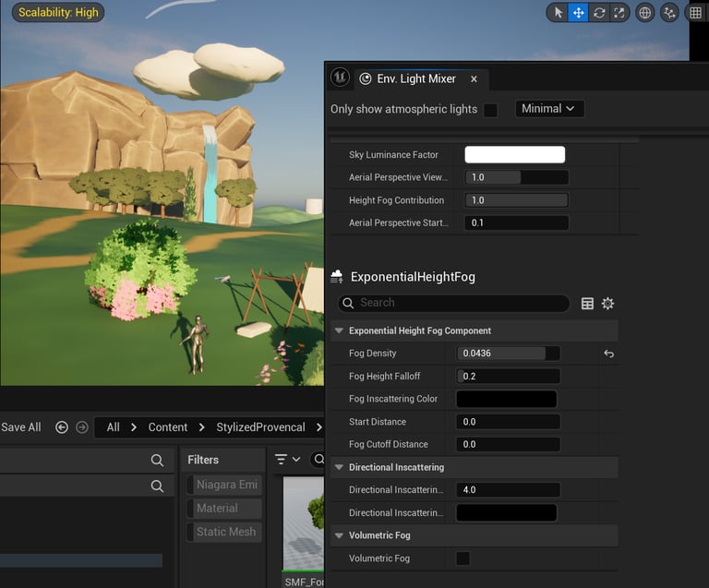This screenshot has width=709, height=588.
Task: Open the filter lines icon in Content Browser
Action: [x=281, y=460]
